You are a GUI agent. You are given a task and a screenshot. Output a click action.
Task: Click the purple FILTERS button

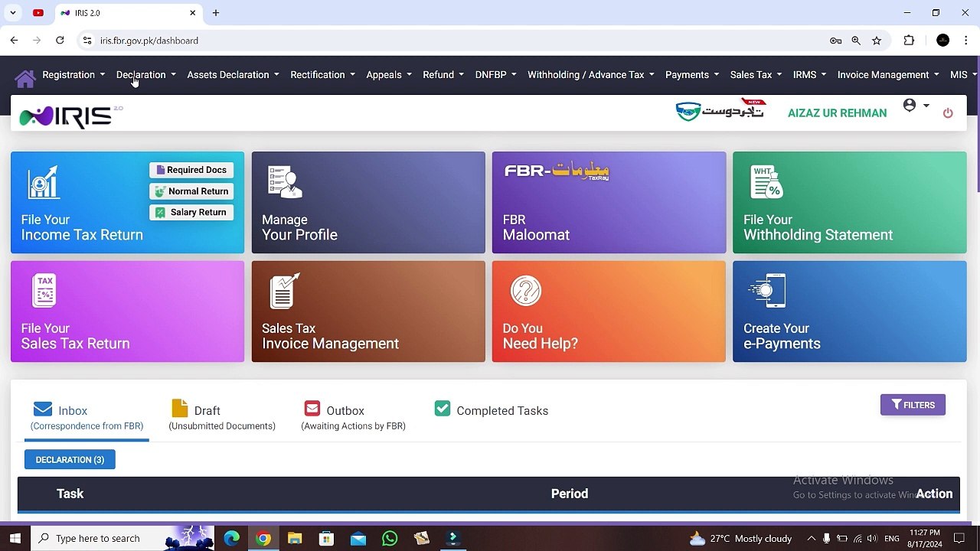(x=913, y=405)
